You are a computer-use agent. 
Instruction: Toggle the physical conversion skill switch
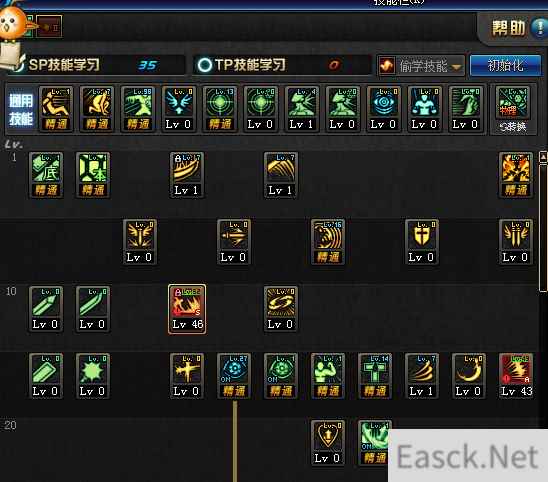[x=513, y=109]
